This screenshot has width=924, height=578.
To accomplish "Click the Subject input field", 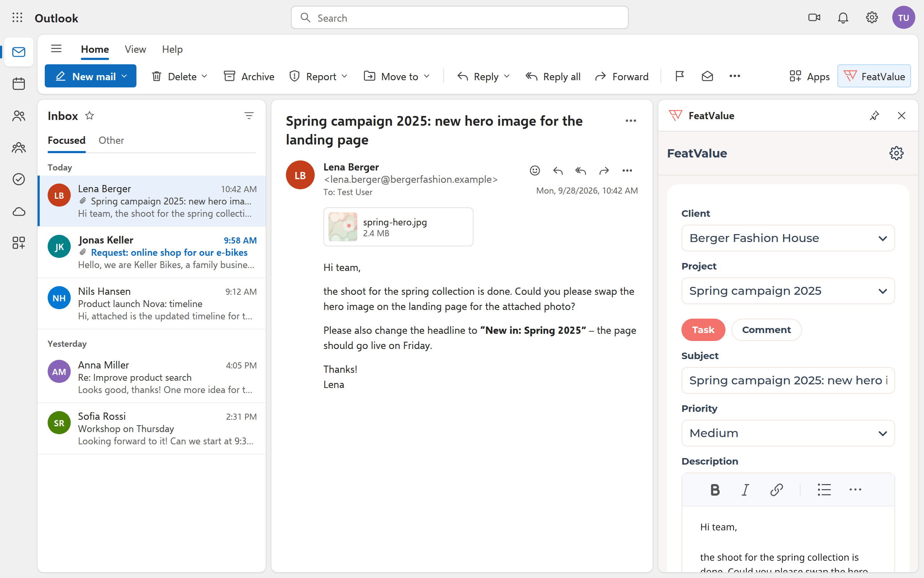I will (788, 380).
